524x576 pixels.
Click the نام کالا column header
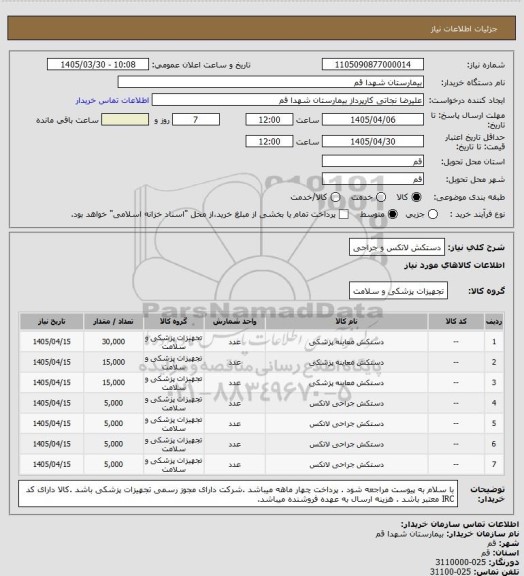[347, 322]
